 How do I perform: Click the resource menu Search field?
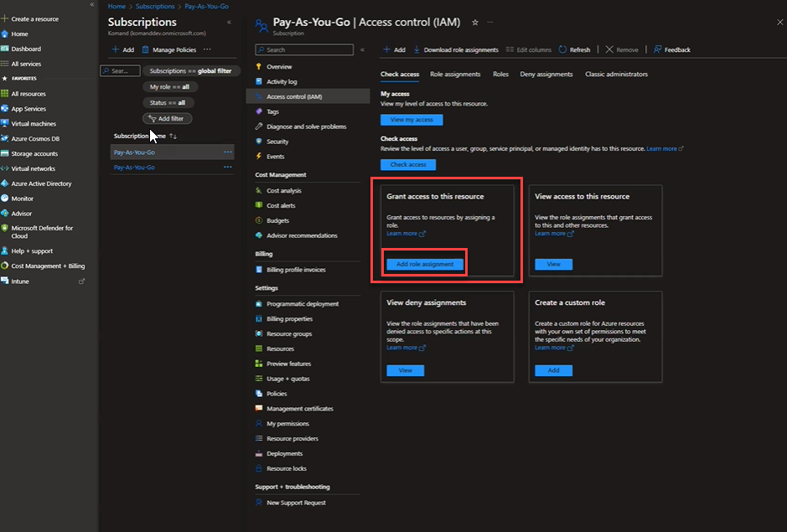(x=304, y=50)
